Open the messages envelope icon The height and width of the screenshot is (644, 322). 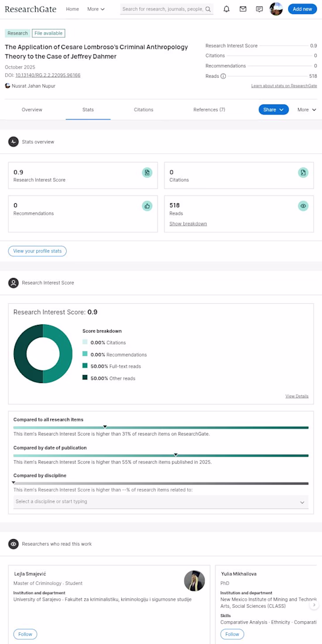243,9
